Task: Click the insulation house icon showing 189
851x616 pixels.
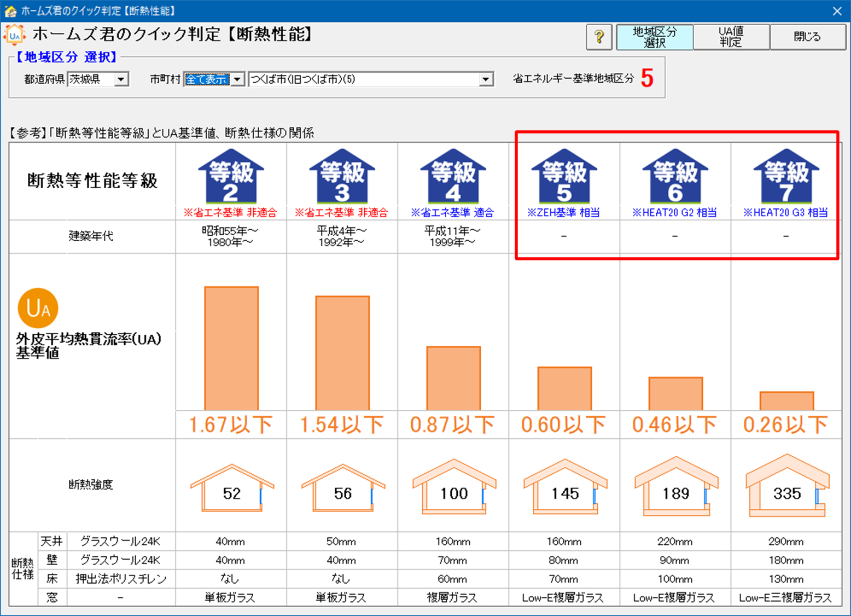Action: pos(676,486)
